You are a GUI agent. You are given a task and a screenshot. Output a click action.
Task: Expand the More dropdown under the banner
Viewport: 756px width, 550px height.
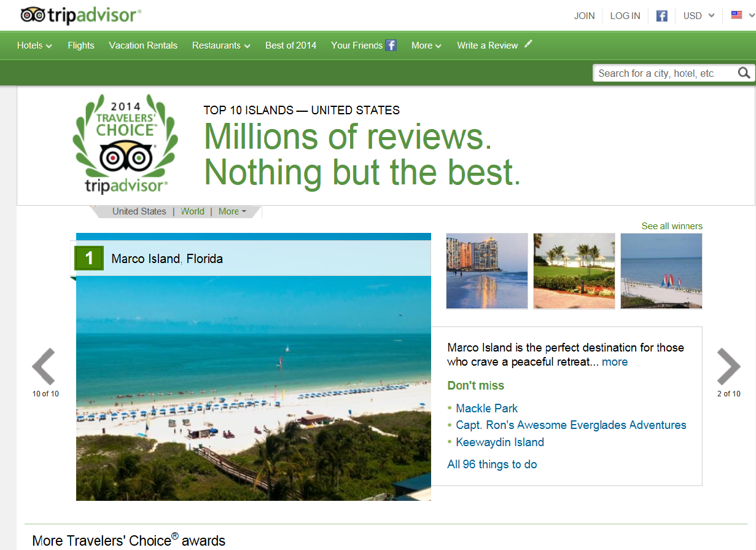tap(232, 211)
